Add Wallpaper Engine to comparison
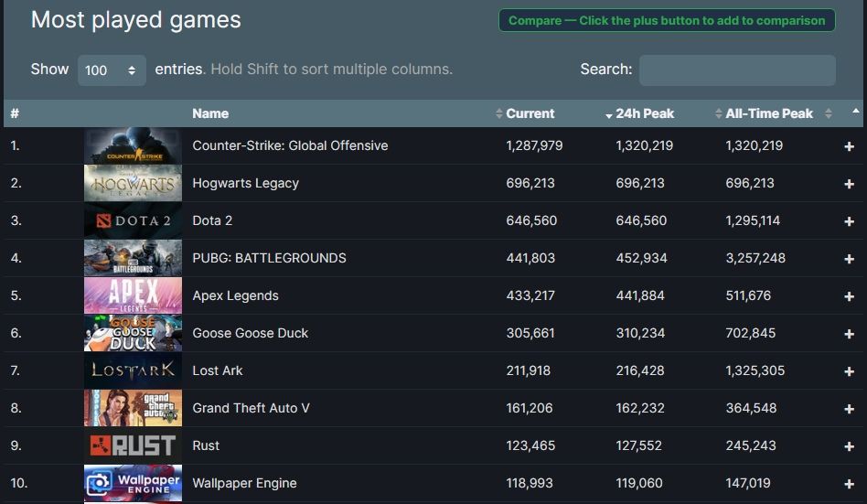The width and height of the screenshot is (867, 504). (849, 484)
